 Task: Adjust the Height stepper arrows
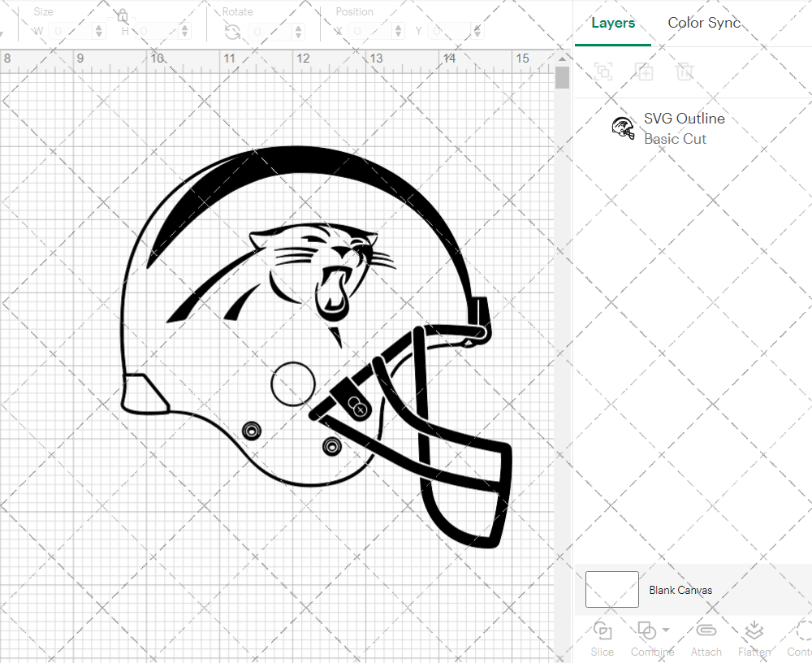185,31
